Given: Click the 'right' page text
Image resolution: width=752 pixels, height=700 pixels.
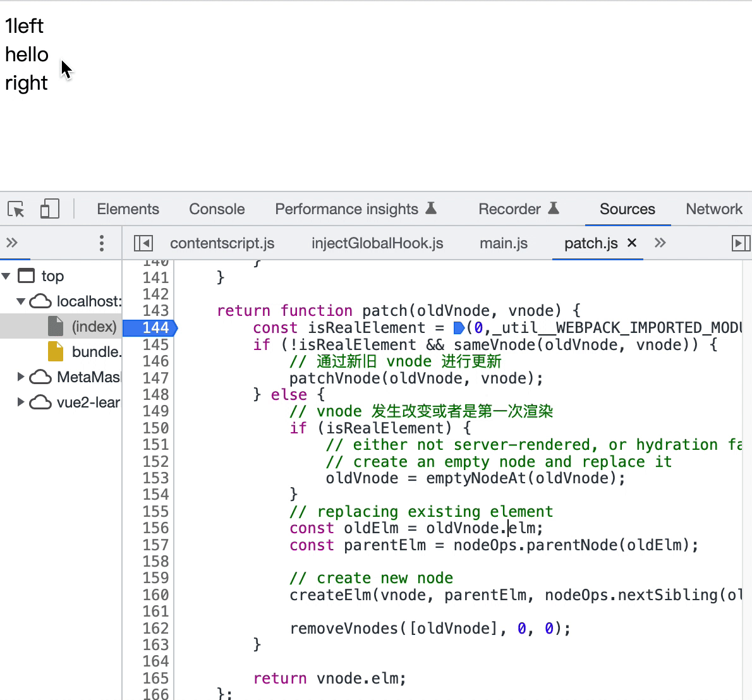Looking at the screenshot, I should [27, 83].
